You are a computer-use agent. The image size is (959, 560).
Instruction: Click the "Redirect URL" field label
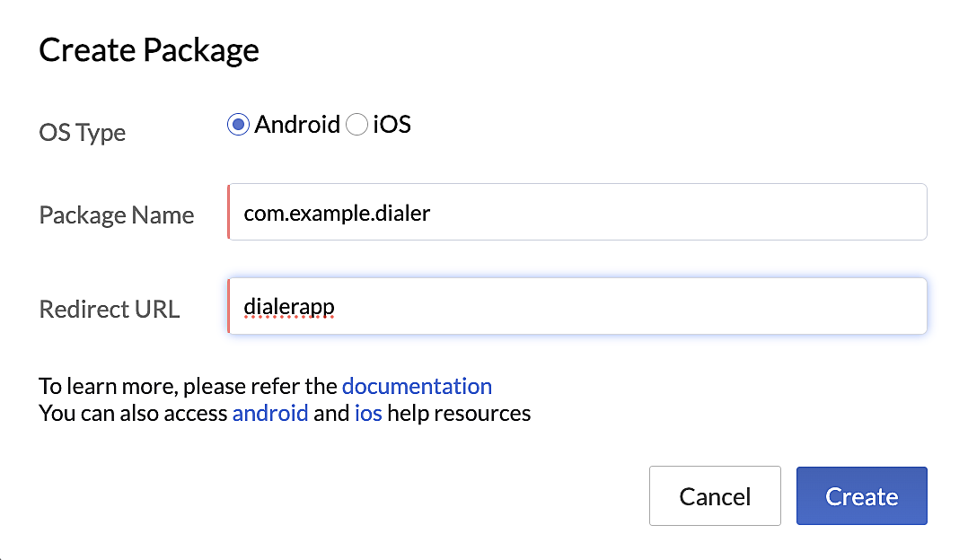pyautogui.click(x=110, y=310)
